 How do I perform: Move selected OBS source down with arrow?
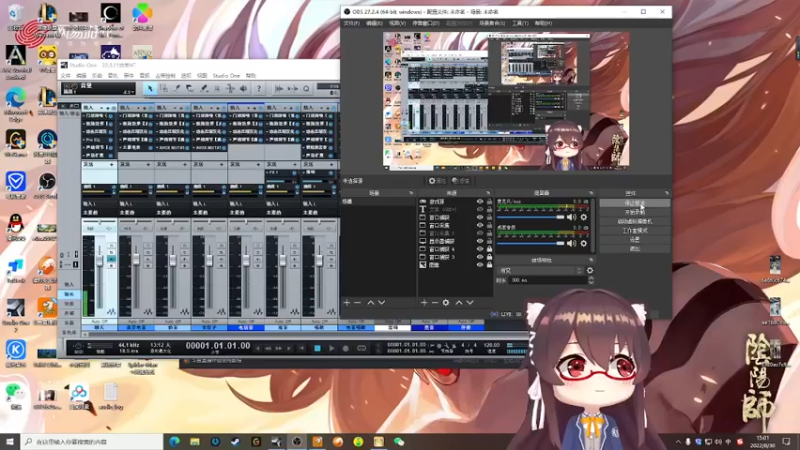pos(470,303)
